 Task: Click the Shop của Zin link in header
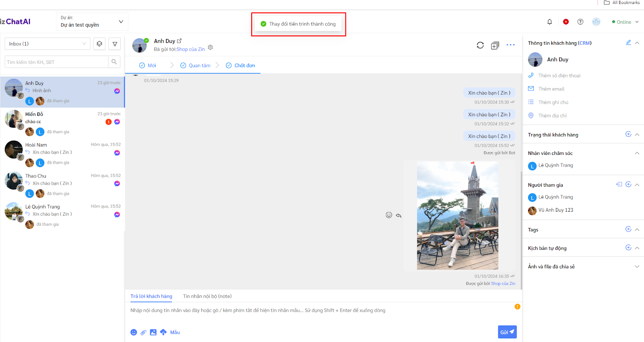[x=191, y=49]
